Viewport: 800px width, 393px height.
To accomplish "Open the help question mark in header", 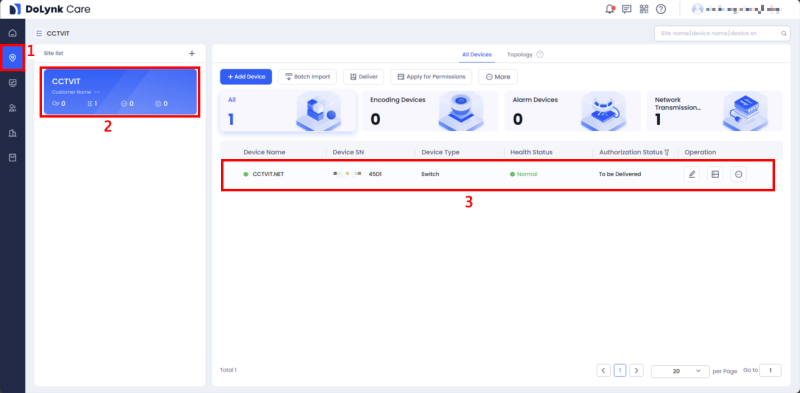I will coord(661,9).
